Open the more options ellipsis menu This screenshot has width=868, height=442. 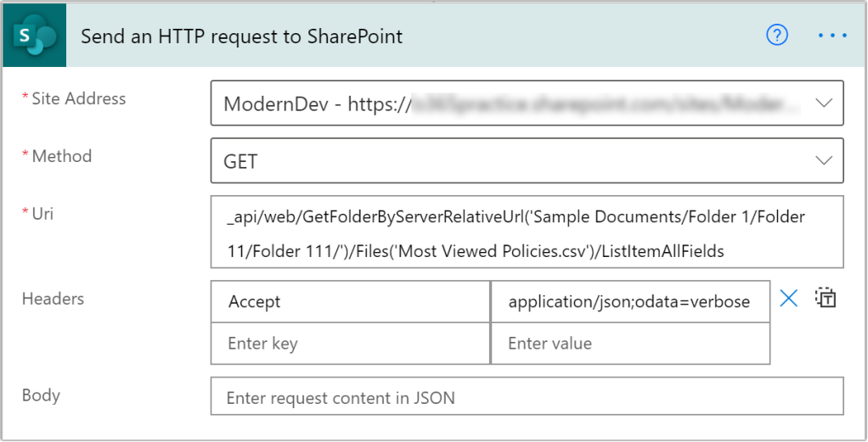click(832, 36)
